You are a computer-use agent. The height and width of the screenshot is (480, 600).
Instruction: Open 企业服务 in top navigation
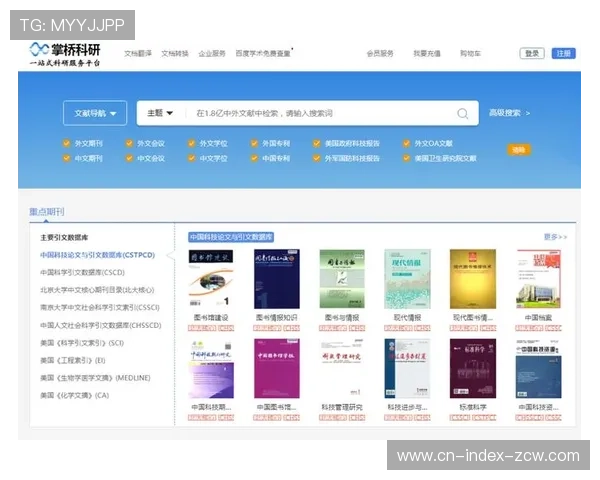[x=212, y=54]
